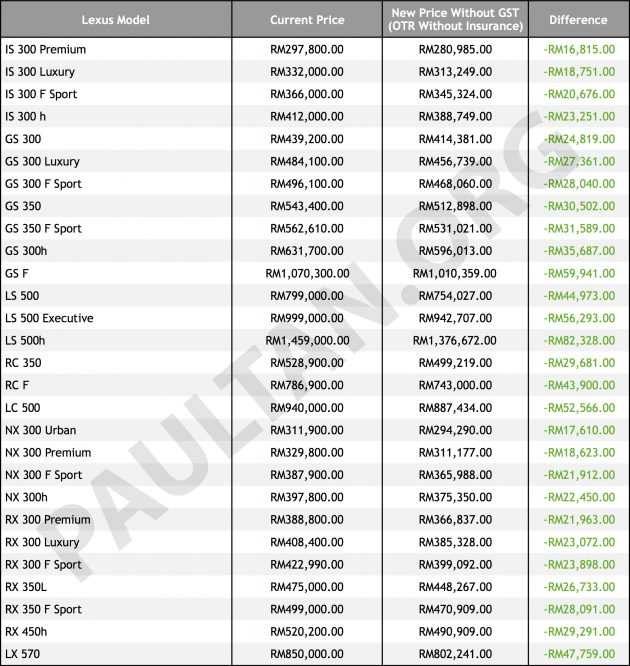Click the LX 570 model name

point(23,654)
